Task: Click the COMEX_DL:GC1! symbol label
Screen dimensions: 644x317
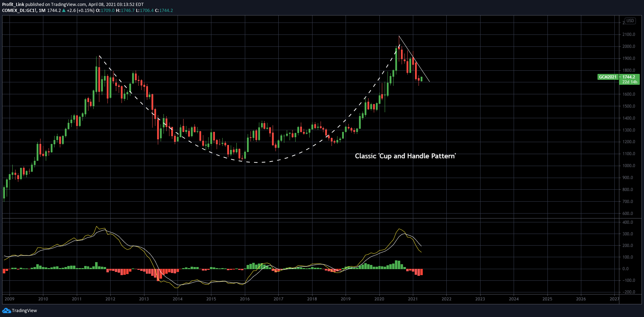Action: click(19, 11)
